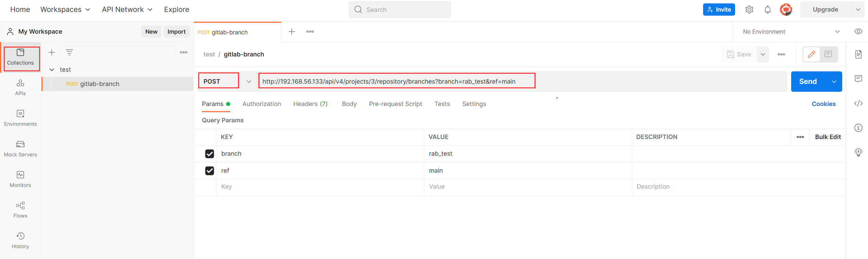This screenshot has width=868, height=259.
Task: Switch to the Tests tab
Action: (x=442, y=104)
